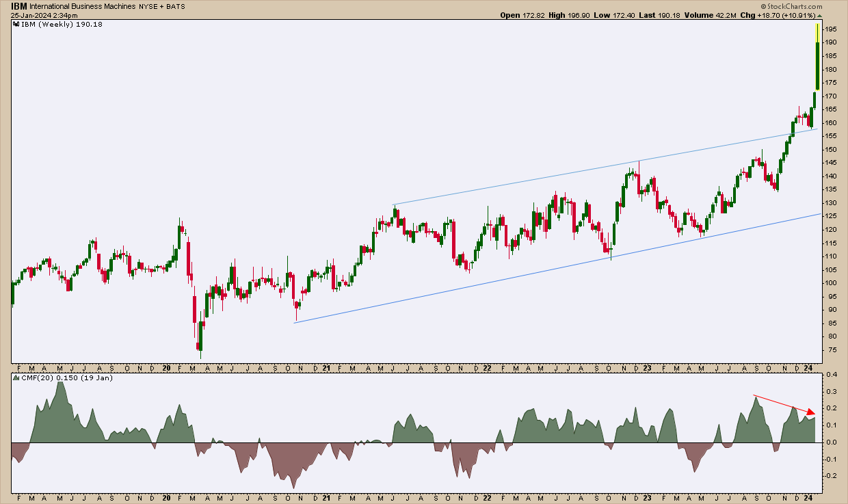Screen dimensions: 848x504
Task: Click the 105 price axis label
Action: (830, 269)
